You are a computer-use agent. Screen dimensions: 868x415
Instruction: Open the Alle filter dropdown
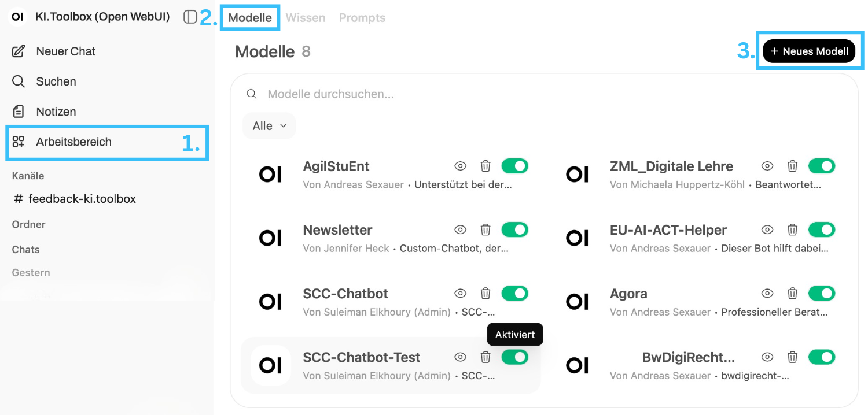pyautogui.click(x=269, y=126)
